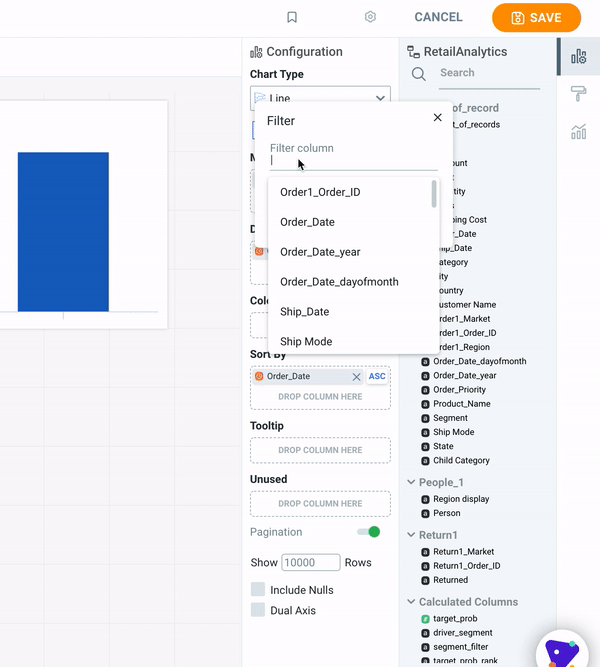Click type icon beside Person
The image size is (600, 667).
(425, 513)
